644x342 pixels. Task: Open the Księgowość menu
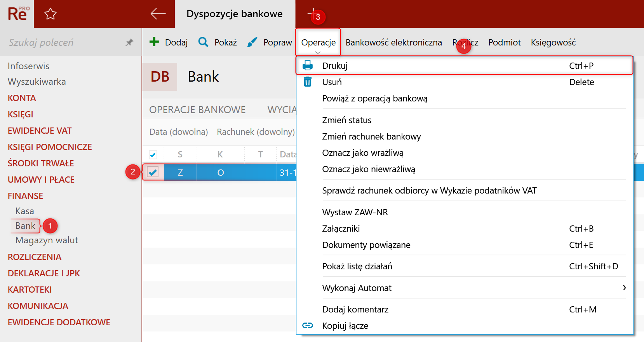coord(553,42)
